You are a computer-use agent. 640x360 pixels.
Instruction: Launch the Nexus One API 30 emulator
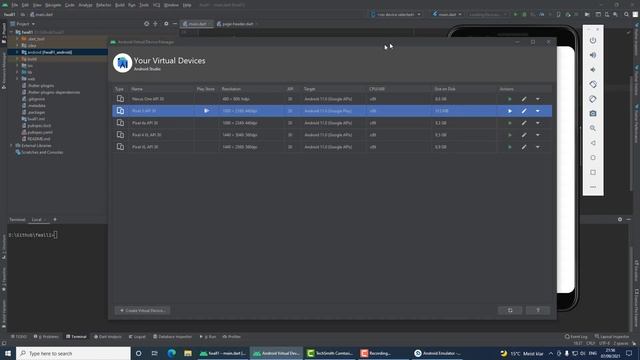pyautogui.click(x=509, y=99)
